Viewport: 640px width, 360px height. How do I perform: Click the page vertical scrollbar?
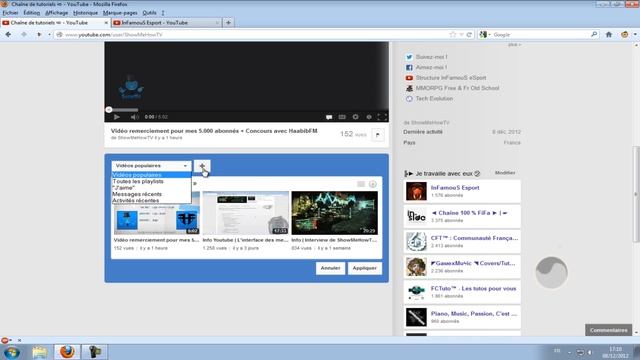point(636,194)
